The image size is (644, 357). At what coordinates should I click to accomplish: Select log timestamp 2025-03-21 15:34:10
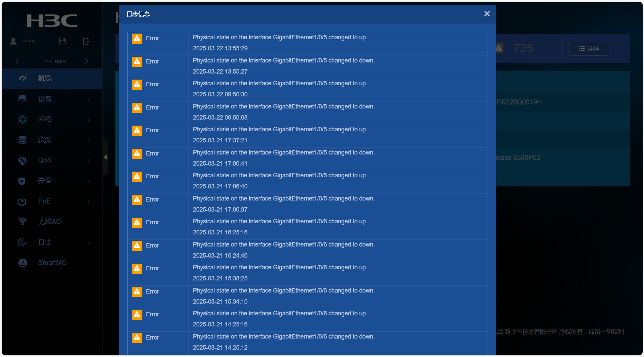(x=220, y=302)
